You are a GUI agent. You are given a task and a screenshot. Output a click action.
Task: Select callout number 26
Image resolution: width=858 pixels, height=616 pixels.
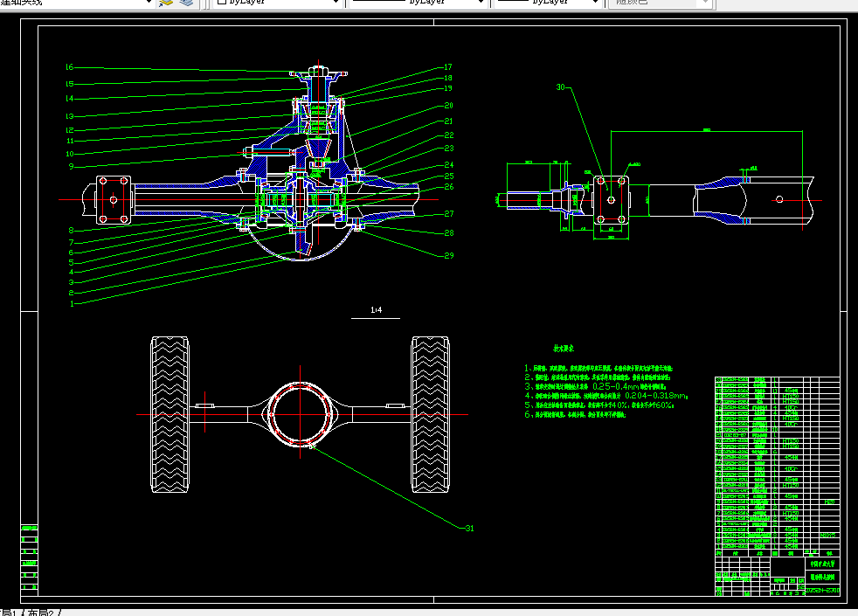(x=449, y=187)
